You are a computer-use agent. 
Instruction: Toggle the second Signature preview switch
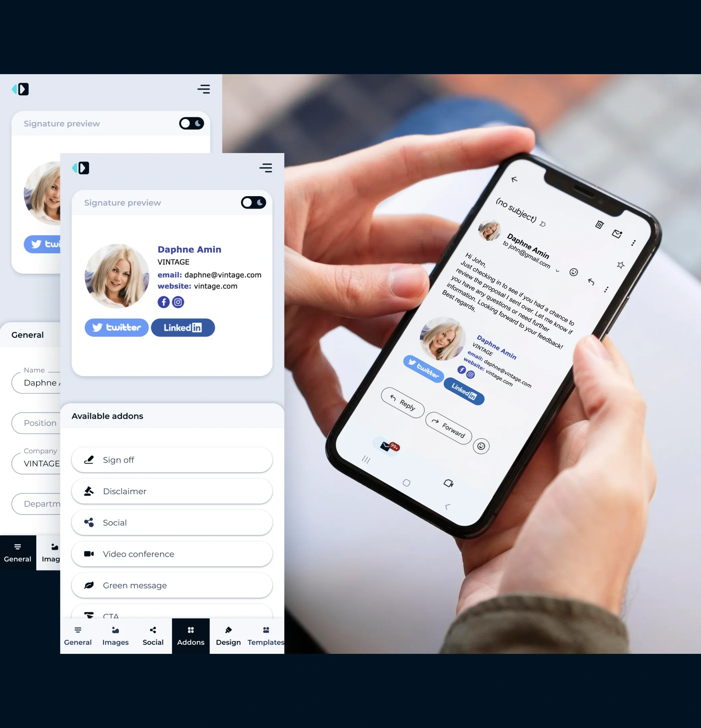click(252, 202)
